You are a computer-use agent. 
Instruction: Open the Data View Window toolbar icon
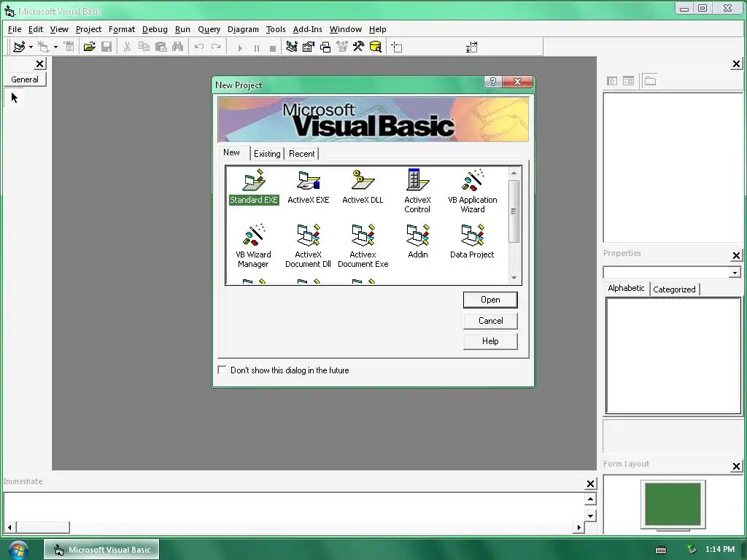tap(376, 47)
